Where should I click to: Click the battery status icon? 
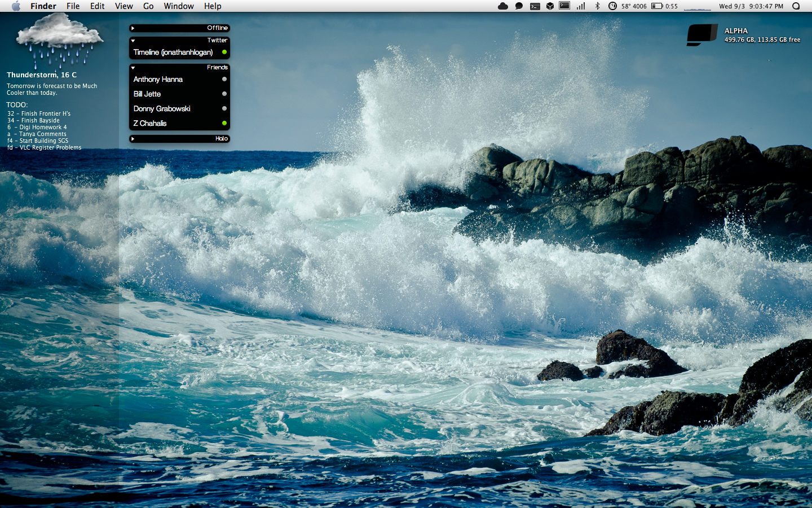[x=657, y=6]
